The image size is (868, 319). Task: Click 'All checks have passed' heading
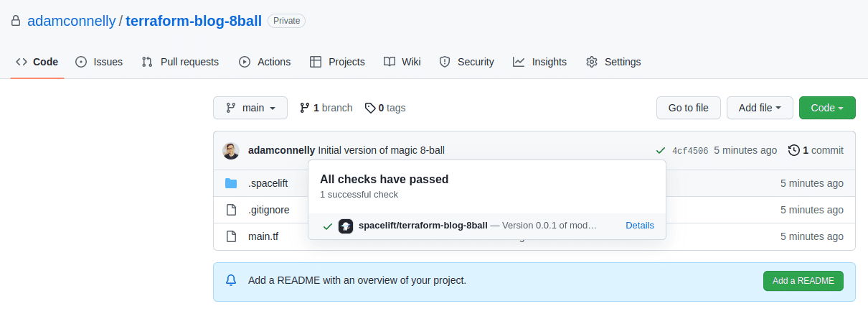385,180
